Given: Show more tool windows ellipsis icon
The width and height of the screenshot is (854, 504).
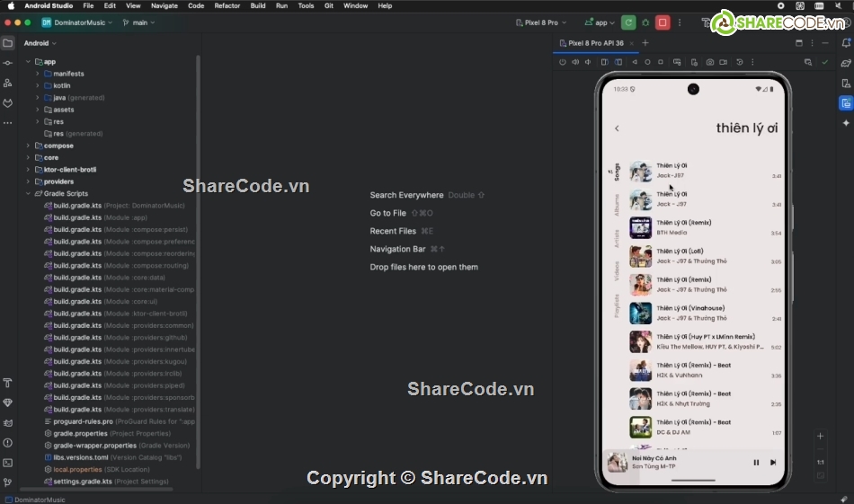Looking at the screenshot, I should tap(7, 123).
